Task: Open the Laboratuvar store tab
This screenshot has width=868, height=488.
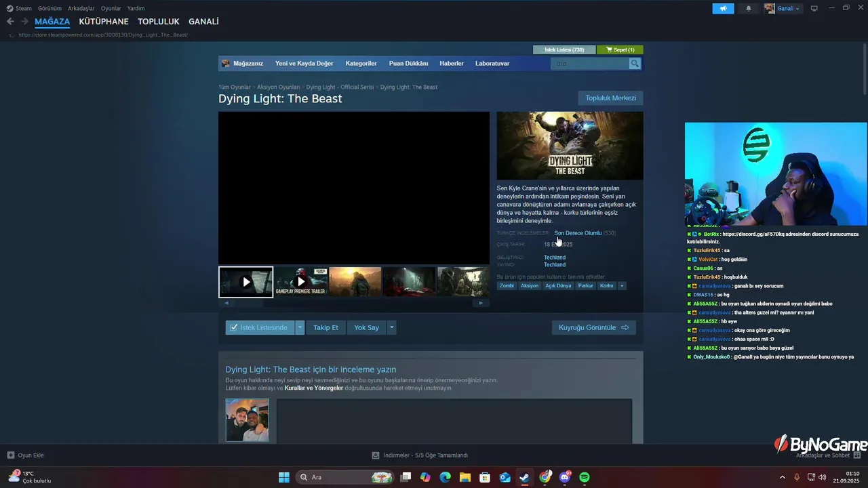Action: pos(492,64)
